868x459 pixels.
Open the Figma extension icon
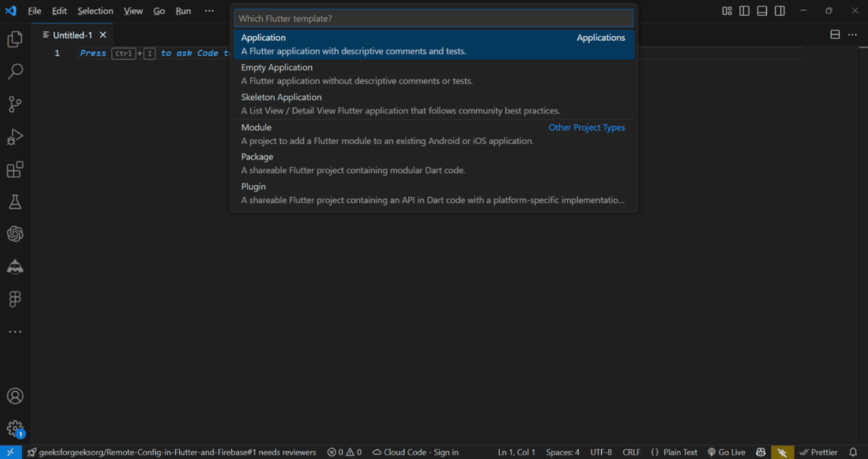[15, 299]
